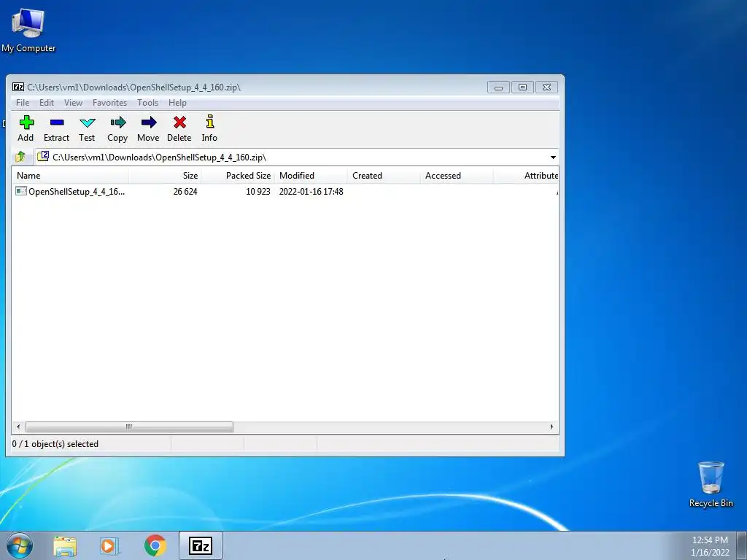
Task: Go up one folder level
Action: point(20,157)
